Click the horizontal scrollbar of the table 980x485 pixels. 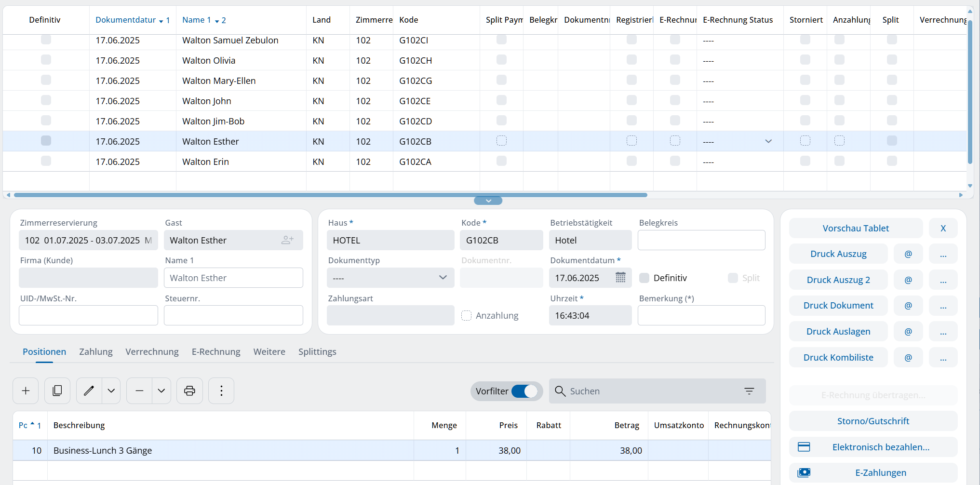pos(330,195)
